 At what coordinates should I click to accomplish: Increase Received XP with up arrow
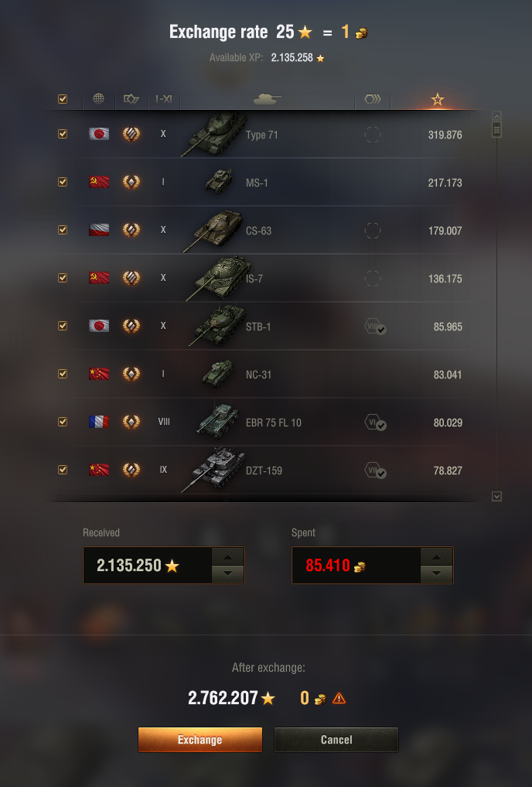(227, 556)
